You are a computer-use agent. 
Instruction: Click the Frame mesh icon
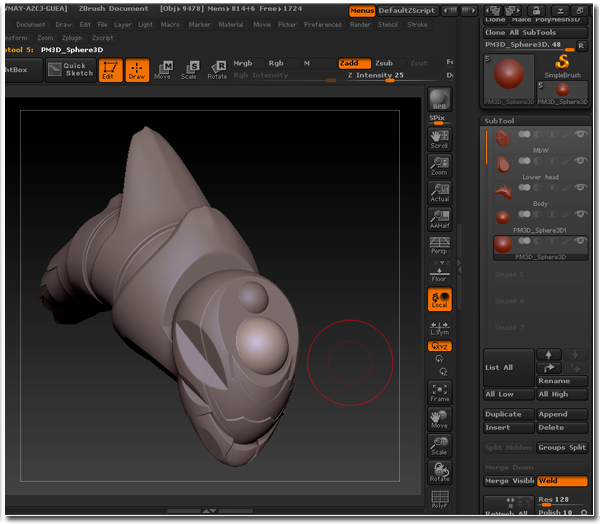tap(439, 393)
